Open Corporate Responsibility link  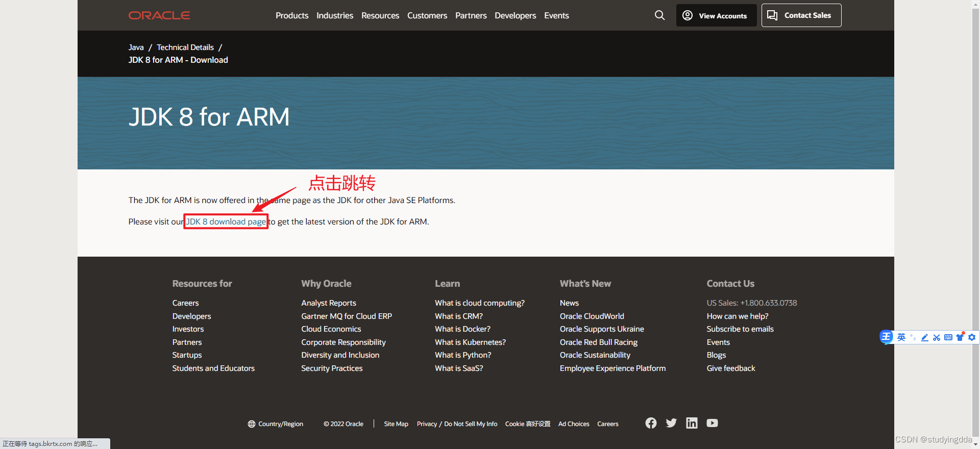[x=344, y=342]
